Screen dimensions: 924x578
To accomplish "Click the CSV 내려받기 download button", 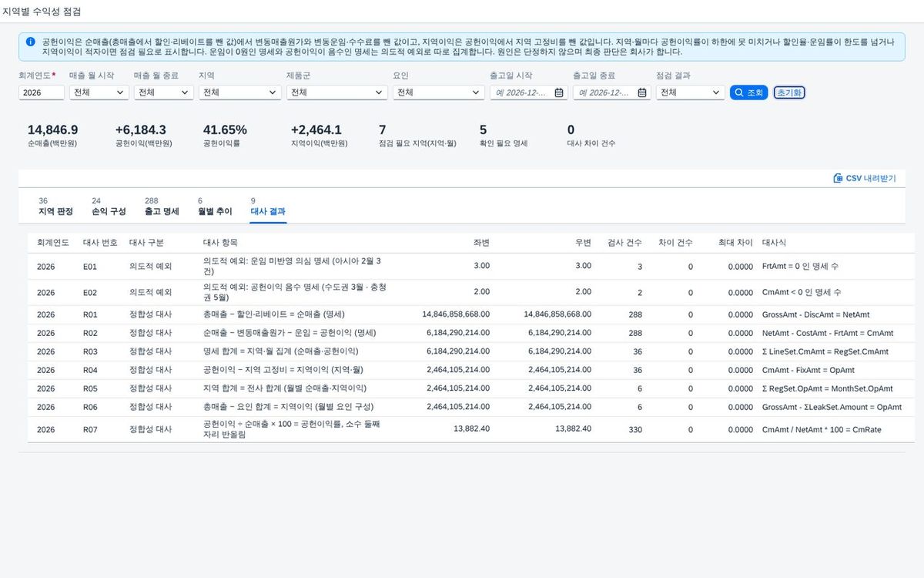I will click(x=865, y=178).
